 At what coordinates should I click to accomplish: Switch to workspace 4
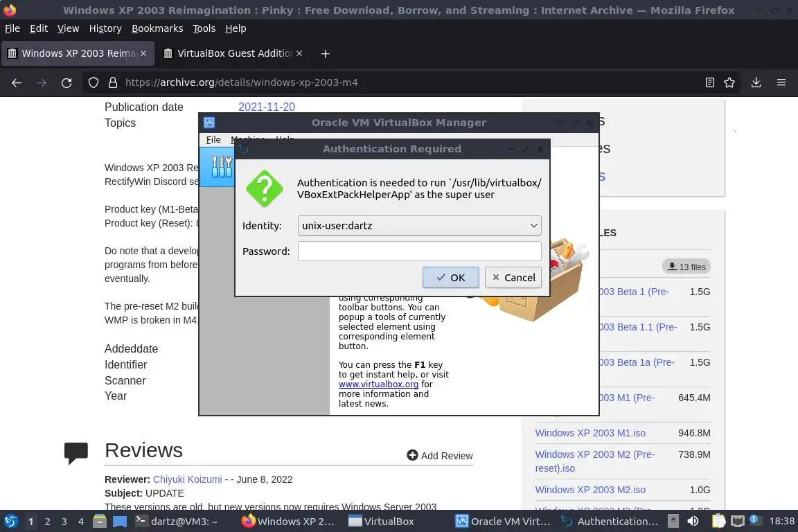coord(80,522)
